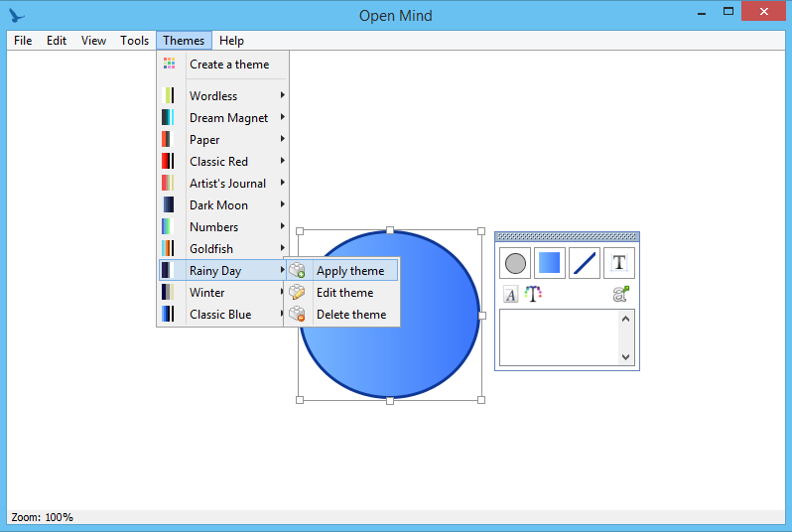This screenshot has height=532, width=792.
Task: Choose the Numbers theme entry
Action: 222,227
